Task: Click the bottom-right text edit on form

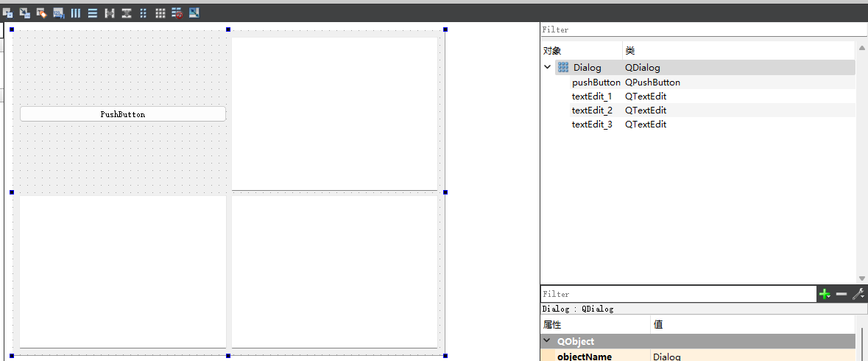Action: pos(335,272)
